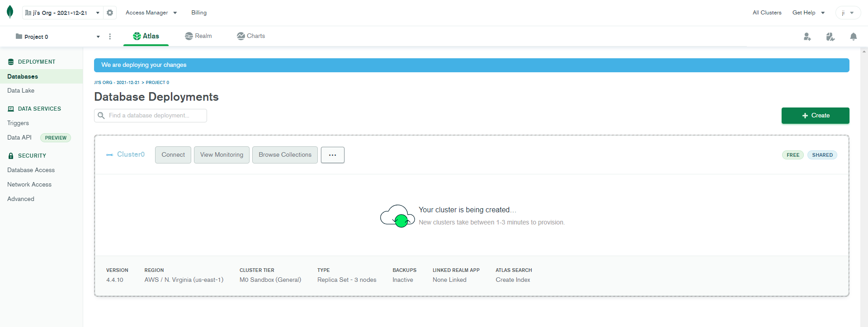Click the None Linked realm app value
Screen dimensions: 868x327
point(449,280)
